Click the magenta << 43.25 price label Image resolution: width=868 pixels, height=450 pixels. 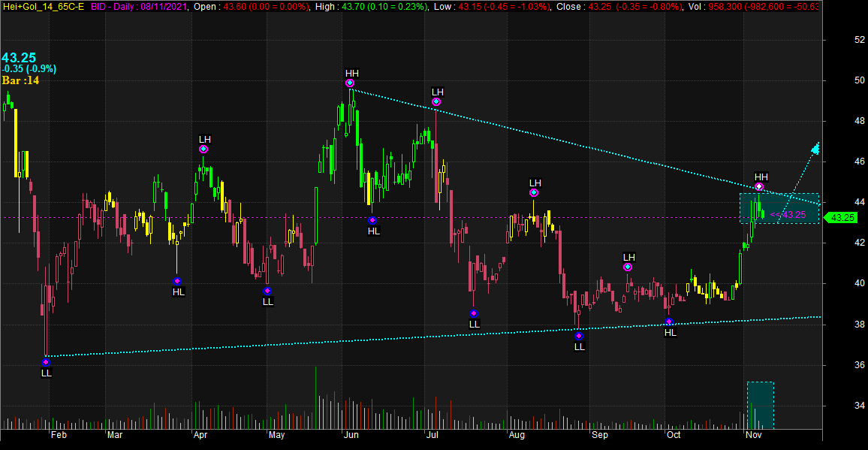(788, 215)
